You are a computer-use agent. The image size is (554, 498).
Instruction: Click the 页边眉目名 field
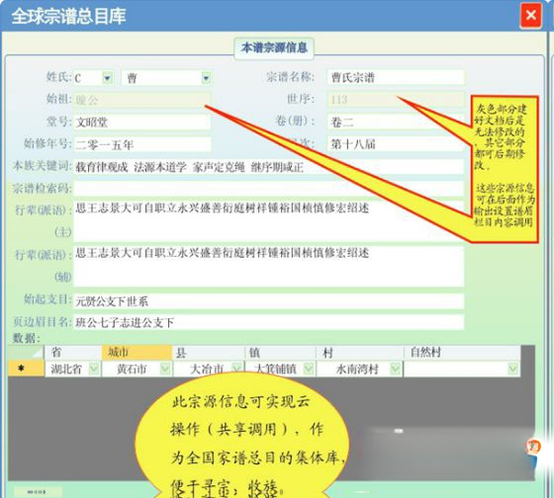pos(269,322)
